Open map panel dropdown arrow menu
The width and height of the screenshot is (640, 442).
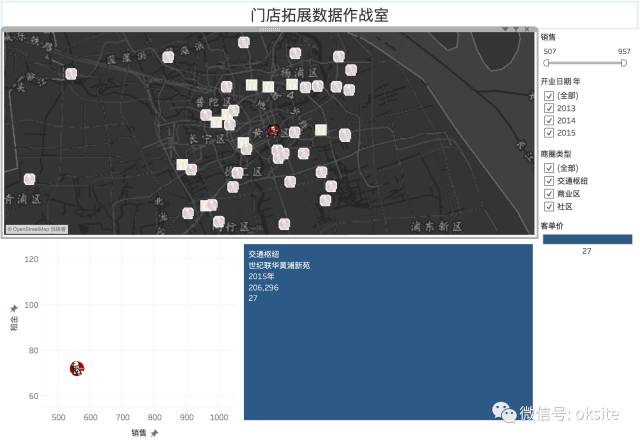coord(505,29)
